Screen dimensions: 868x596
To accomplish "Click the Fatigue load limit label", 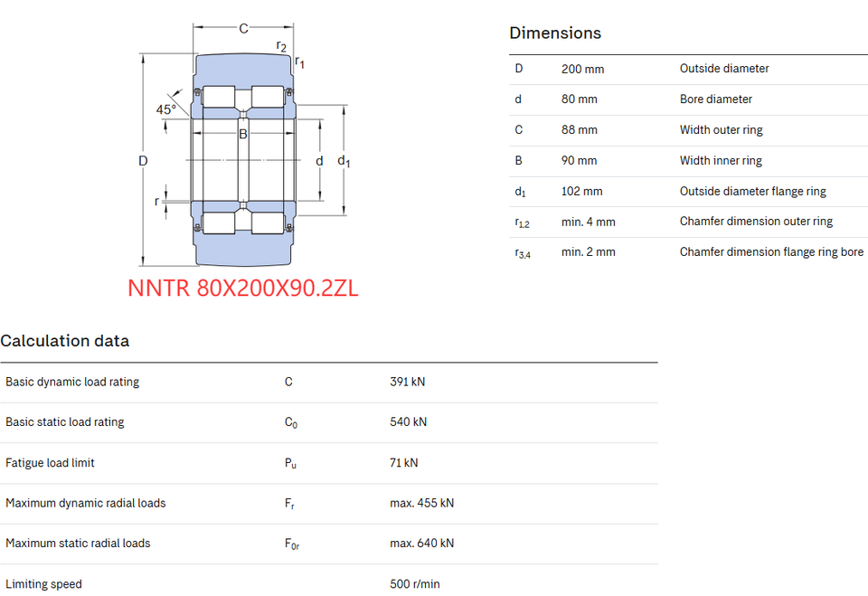I will pyautogui.click(x=50, y=463).
